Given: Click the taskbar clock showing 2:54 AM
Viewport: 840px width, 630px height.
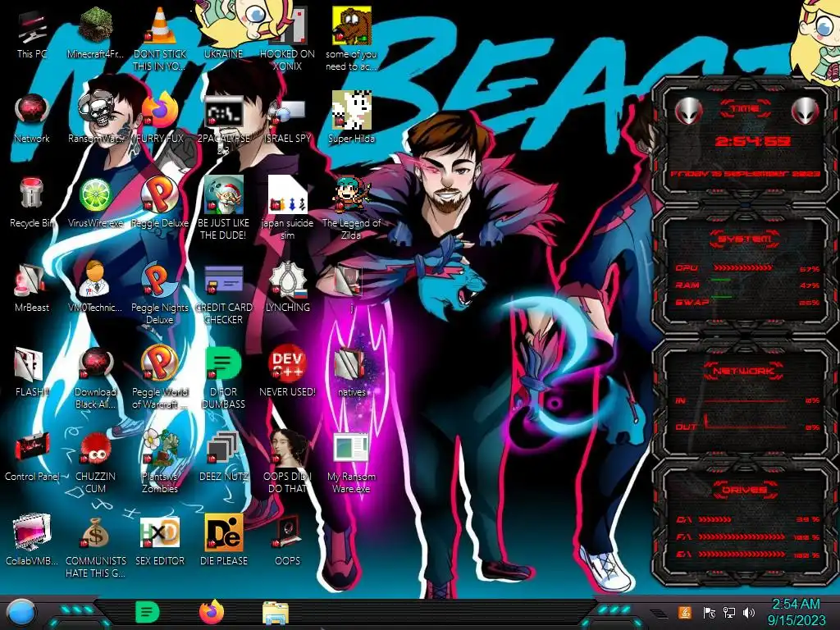Looking at the screenshot, I should click(796, 605).
